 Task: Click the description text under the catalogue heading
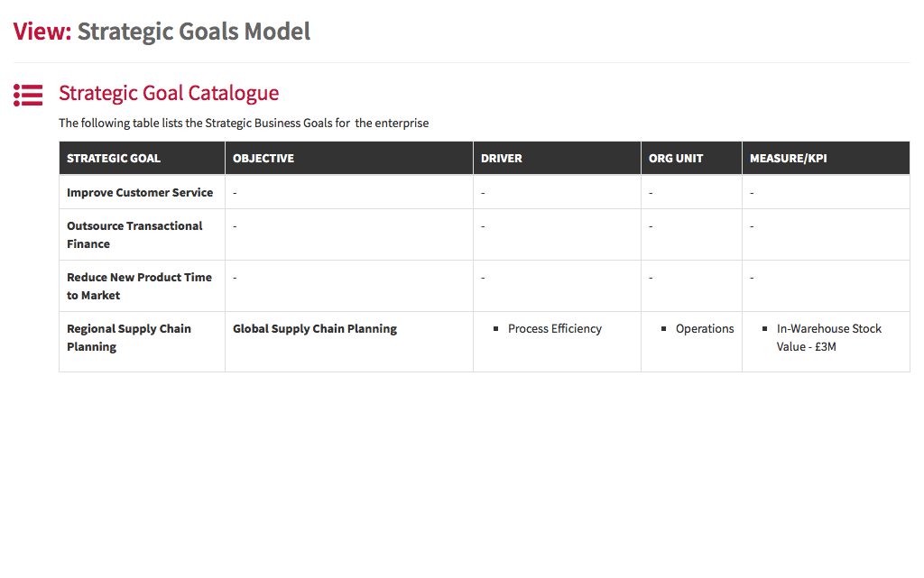point(244,124)
